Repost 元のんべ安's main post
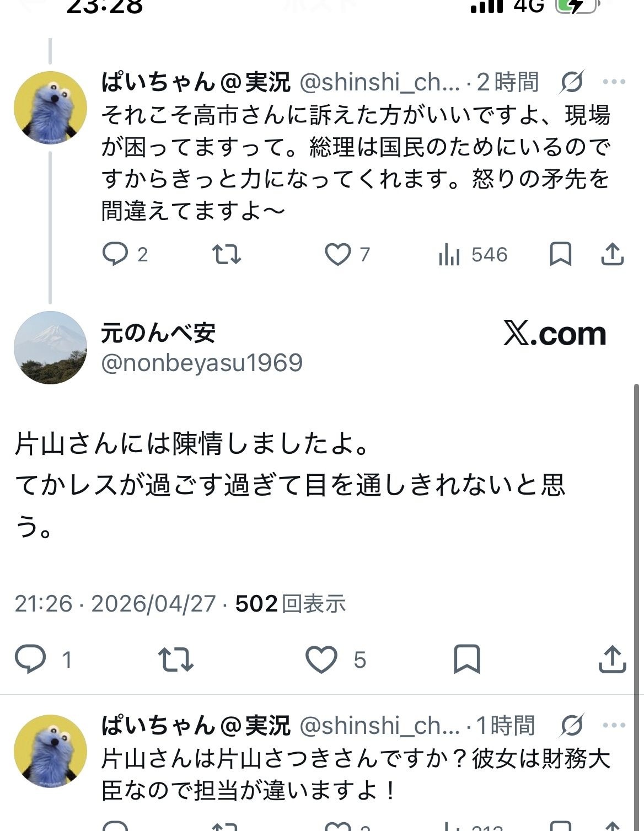Image resolution: width=644 pixels, height=831 pixels. [x=175, y=659]
